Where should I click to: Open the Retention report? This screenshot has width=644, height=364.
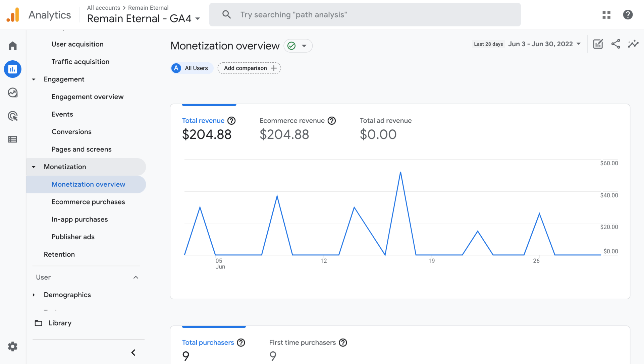[x=59, y=254]
